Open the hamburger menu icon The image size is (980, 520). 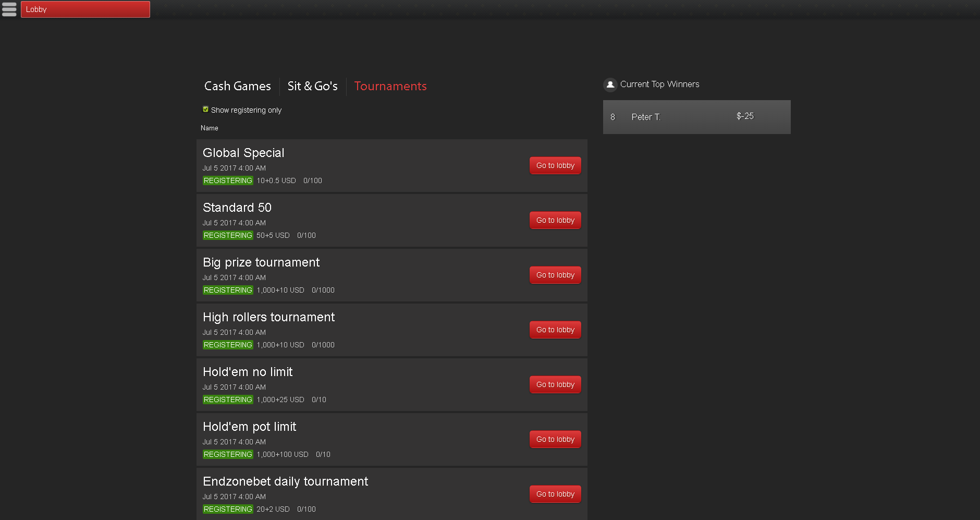coord(9,9)
